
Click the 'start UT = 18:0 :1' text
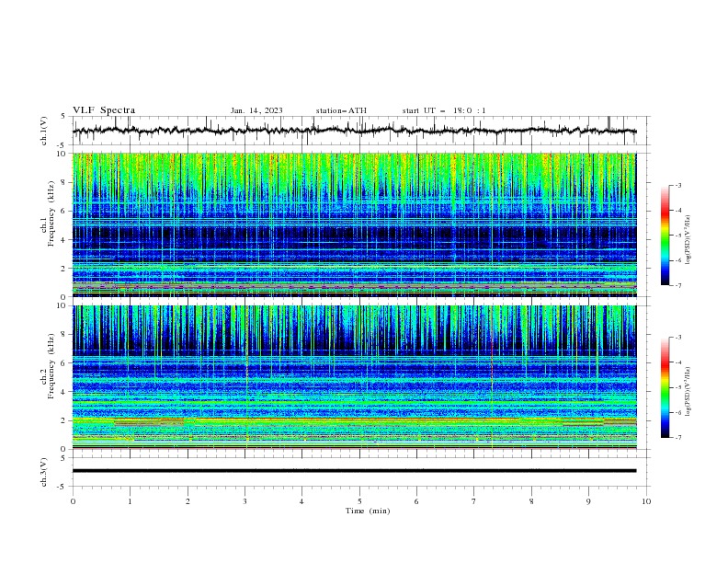(x=444, y=110)
